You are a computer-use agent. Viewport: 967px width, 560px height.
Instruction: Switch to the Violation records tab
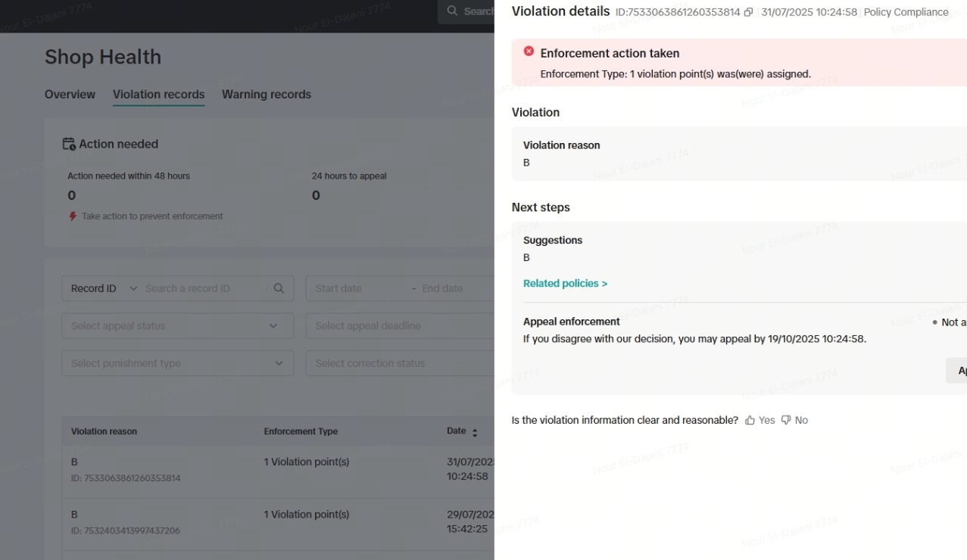click(x=158, y=95)
